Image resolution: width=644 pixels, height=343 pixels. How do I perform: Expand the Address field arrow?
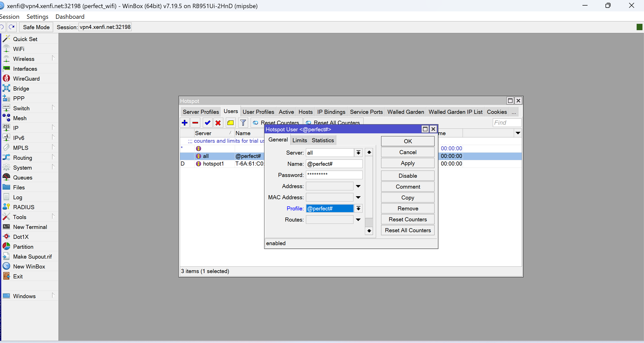coord(358,186)
